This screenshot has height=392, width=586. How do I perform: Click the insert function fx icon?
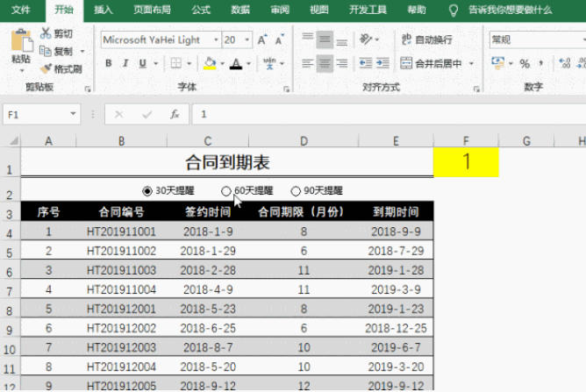[x=175, y=114]
